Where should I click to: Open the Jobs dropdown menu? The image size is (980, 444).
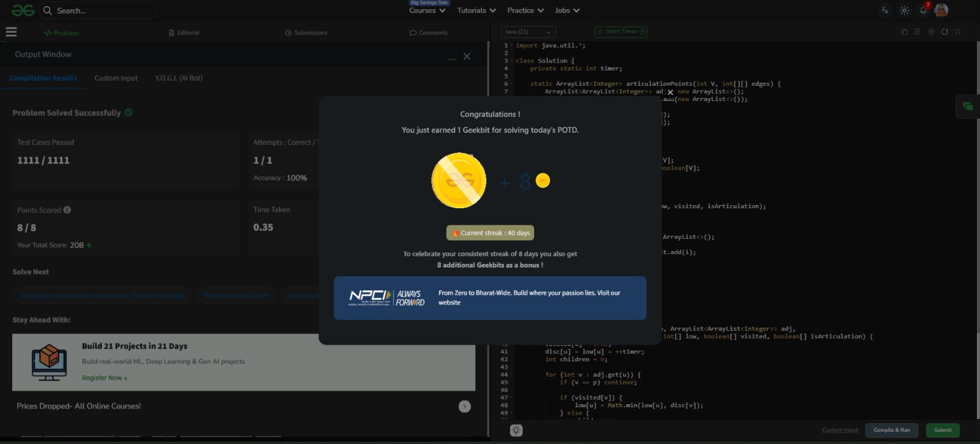tap(567, 10)
